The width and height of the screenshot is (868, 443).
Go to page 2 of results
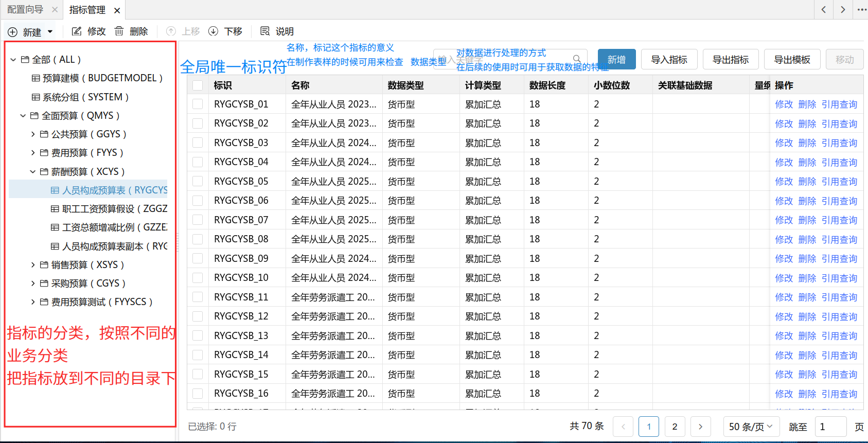point(675,427)
